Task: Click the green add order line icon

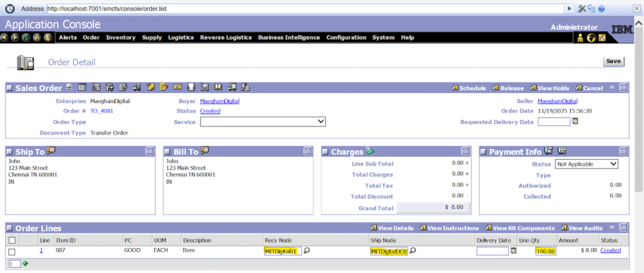Action: click(26, 264)
